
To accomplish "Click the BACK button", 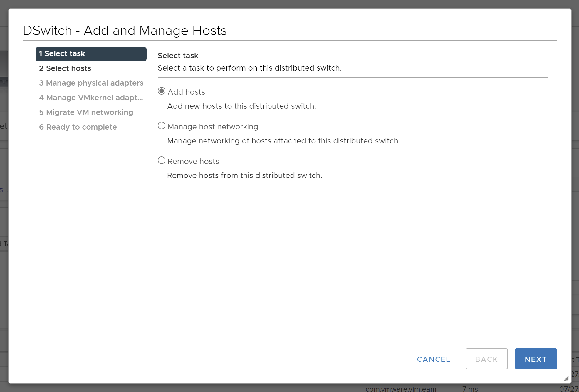I will (x=486, y=359).
